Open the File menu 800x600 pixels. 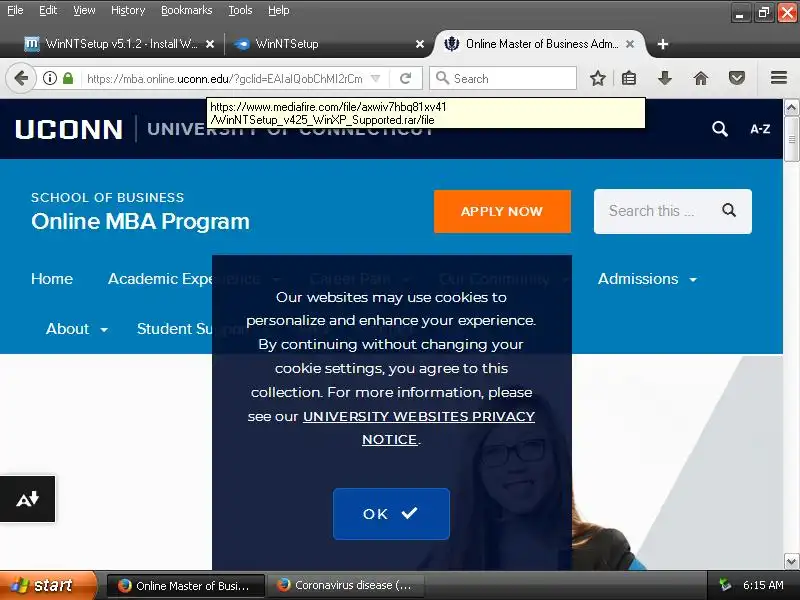coord(15,10)
